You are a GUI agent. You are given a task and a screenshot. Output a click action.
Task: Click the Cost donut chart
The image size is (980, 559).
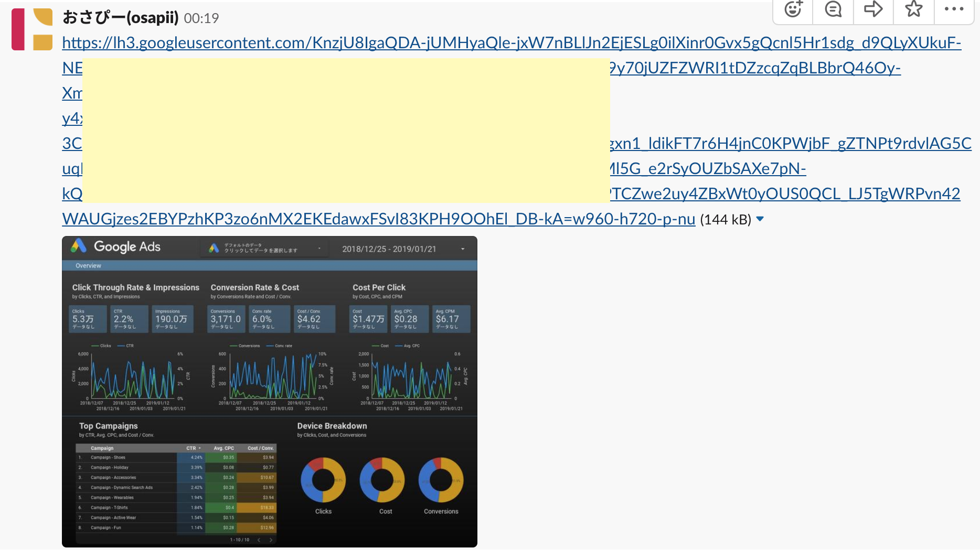[x=382, y=480]
